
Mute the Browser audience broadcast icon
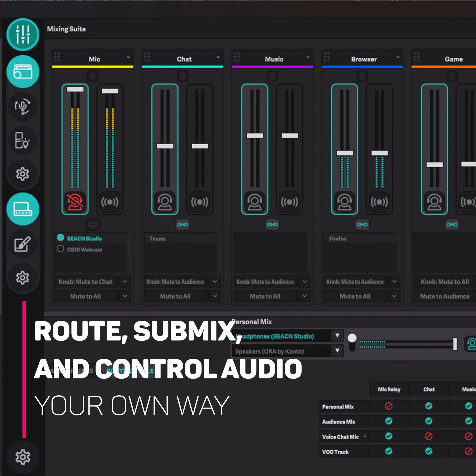point(379,202)
